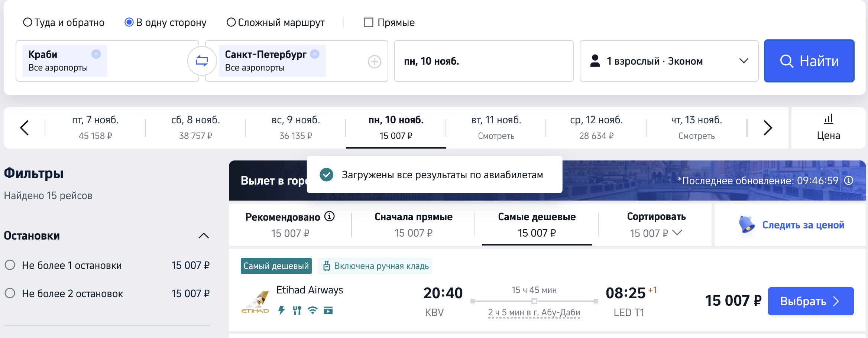Show next dates with the right arrow
The image size is (868, 338).
[767, 128]
